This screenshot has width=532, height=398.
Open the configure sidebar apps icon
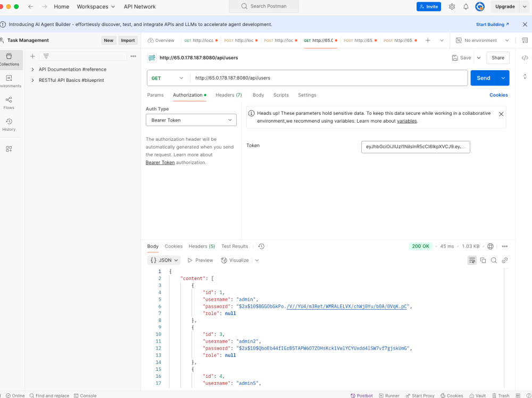tap(9, 149)
